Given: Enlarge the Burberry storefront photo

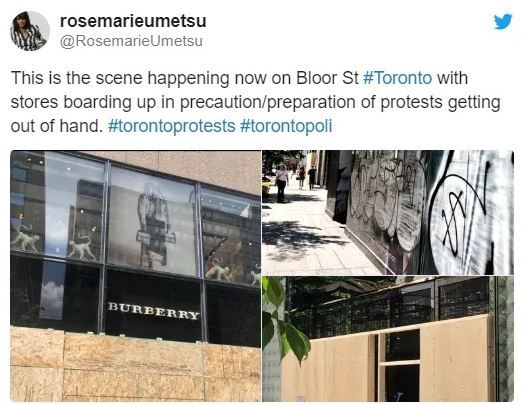Looking at the screenshot, I should tap(136, 276).
